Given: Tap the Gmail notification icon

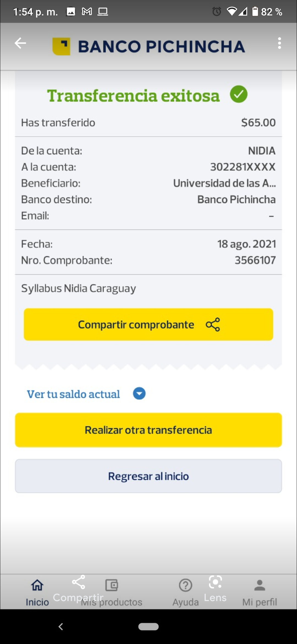Looking at the screenshot, I should (87, 12).
